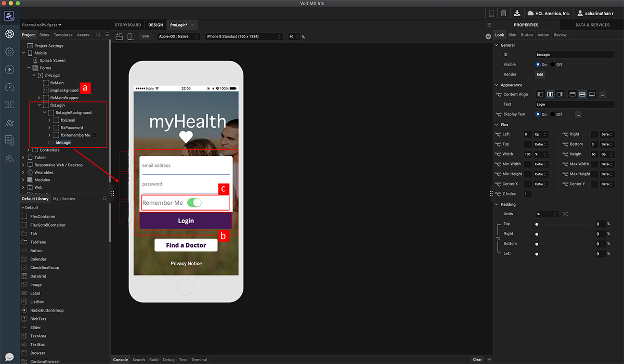Screen dimensions: 624x364
Task: Click the cloud icon beside HCL America
Action: pyautogui.click(x=531, y=13)
